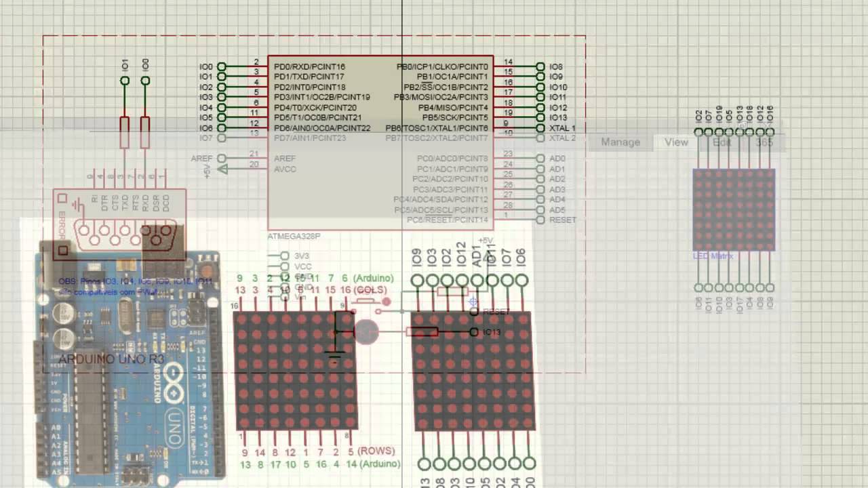This screenshot has height=488, width=868.
Task: Click the 'ATMEGA328P' label under the chip
Action: [x=294, y=236]
